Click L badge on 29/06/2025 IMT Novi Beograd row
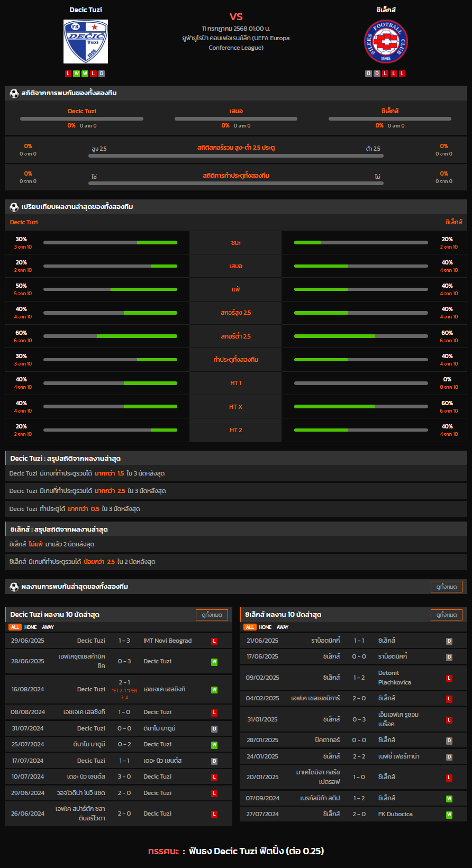472x868 pixels. point(214,641)
